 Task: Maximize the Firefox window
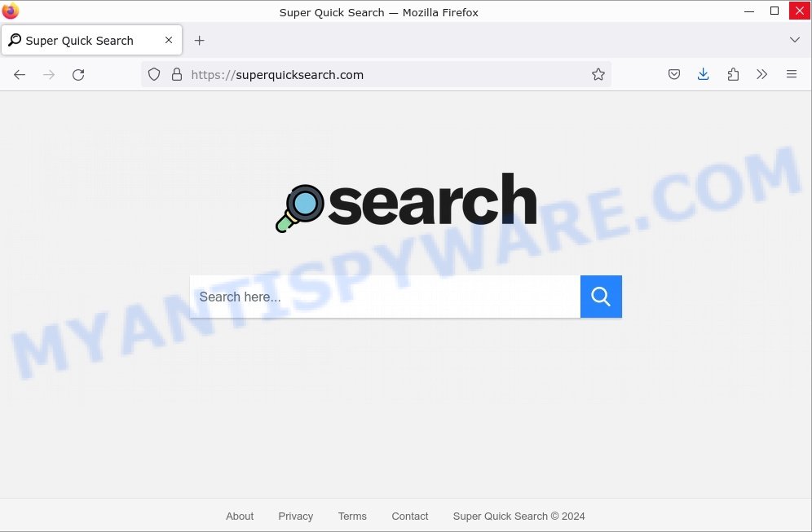point(774,11)
